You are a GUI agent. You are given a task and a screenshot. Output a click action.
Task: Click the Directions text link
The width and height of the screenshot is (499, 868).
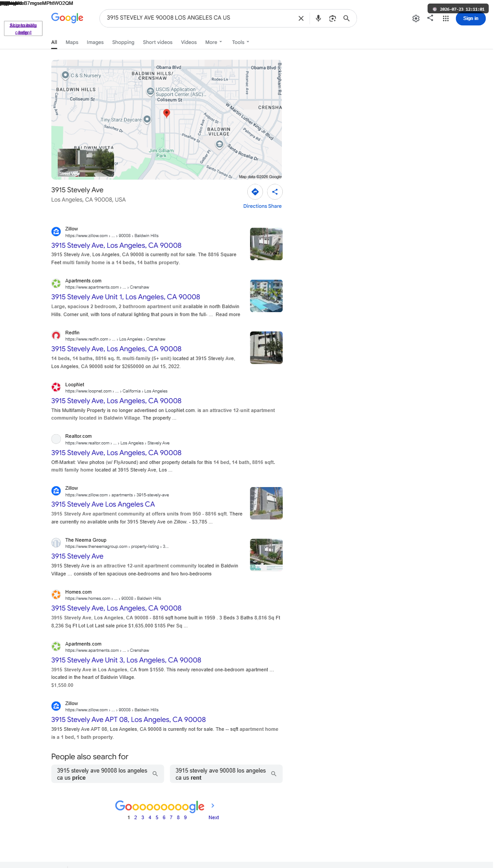(255, 206)
